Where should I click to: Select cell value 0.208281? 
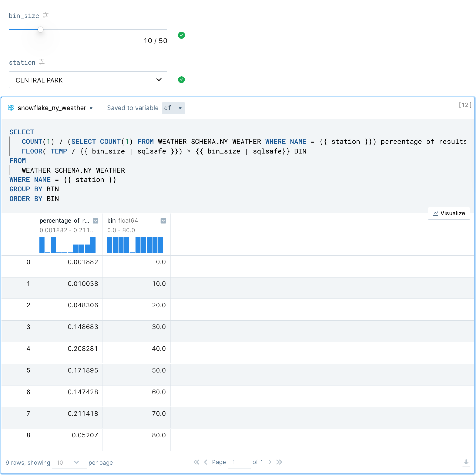coord(83,348)
